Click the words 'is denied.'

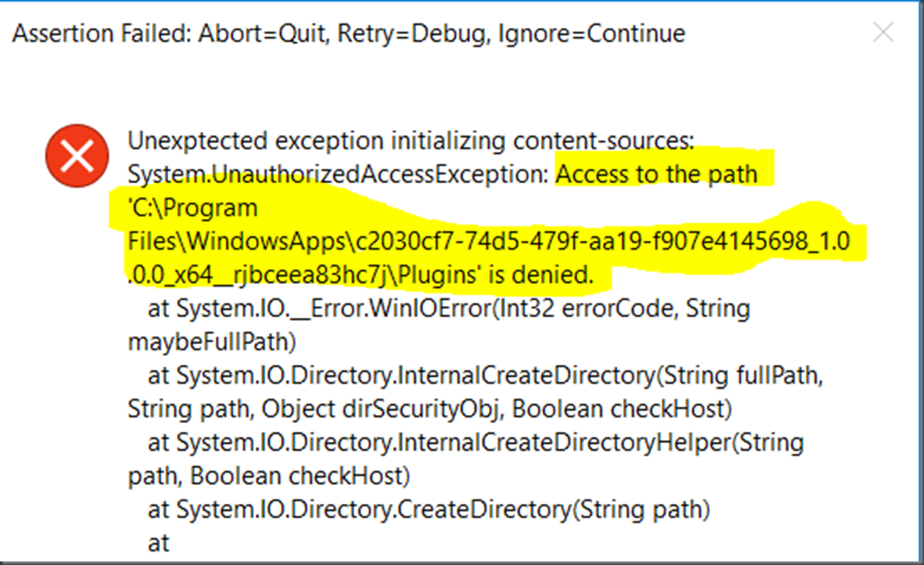(x=540, y=275)
